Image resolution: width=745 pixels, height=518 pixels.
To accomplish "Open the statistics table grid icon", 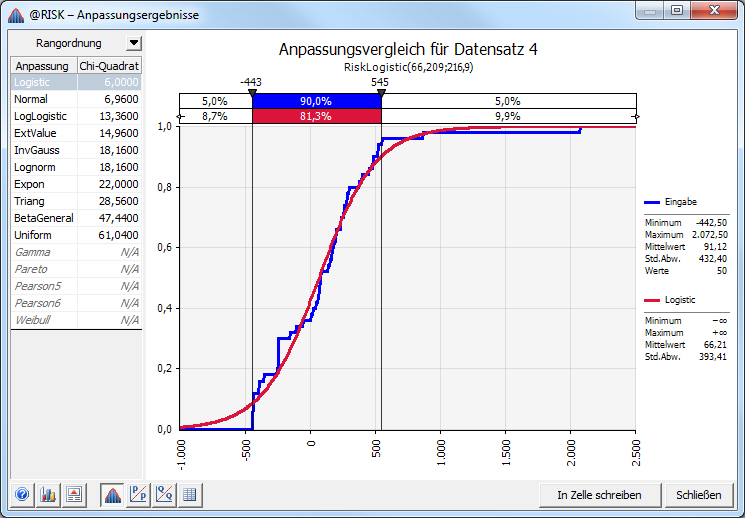I will tap(190, 495).
